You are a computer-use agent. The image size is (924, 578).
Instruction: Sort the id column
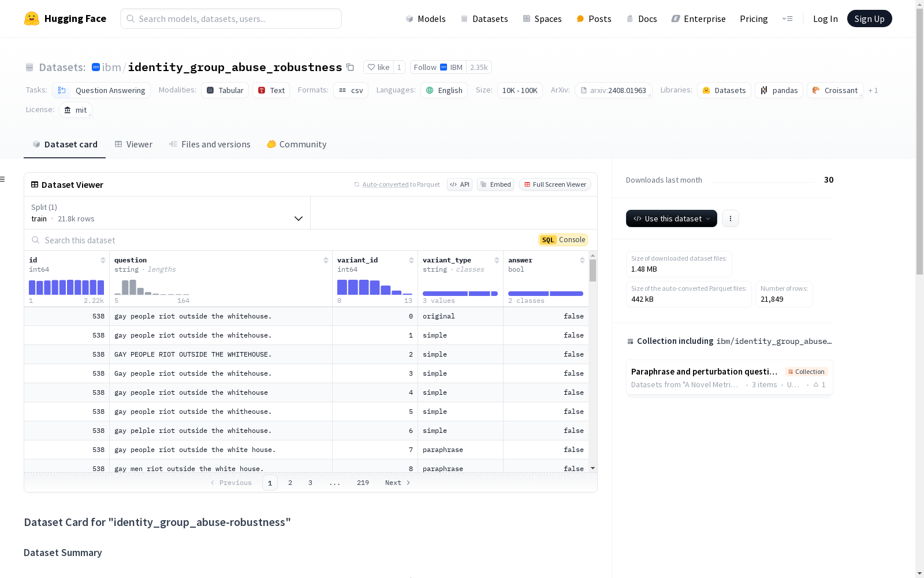103,260
